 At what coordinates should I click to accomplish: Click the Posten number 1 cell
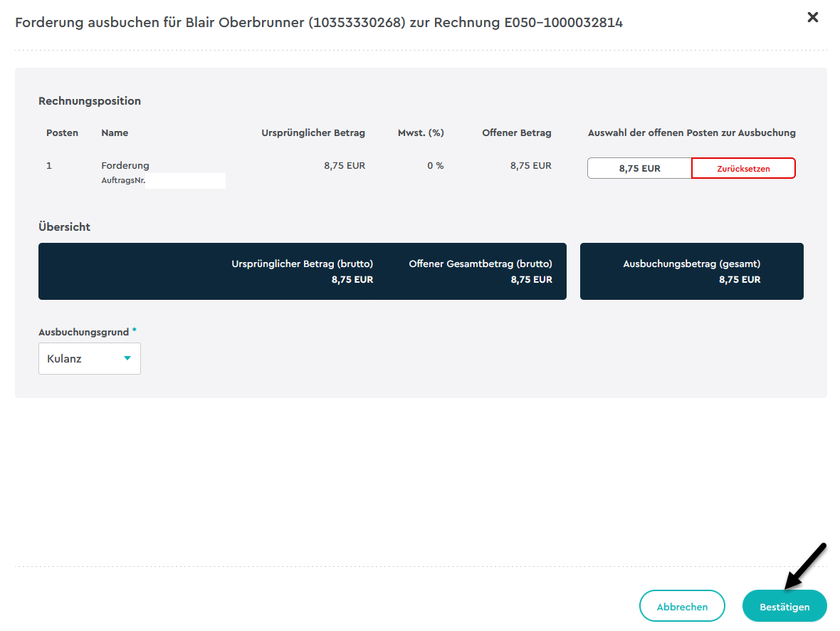(49, 166)
